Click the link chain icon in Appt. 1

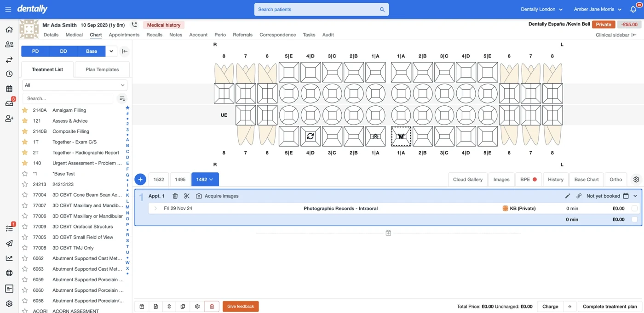(579, 196)
